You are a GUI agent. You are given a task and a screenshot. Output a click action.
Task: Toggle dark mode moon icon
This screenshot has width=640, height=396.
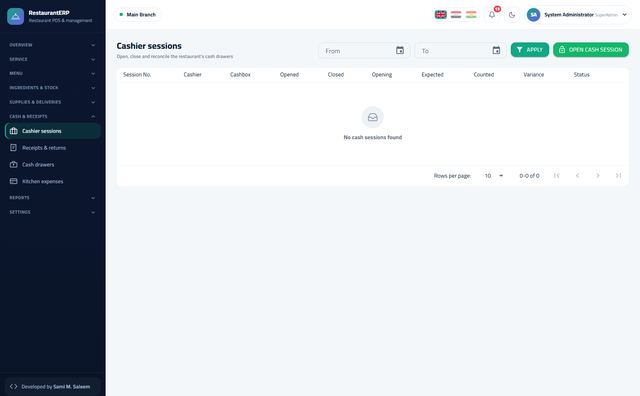click(512, 15)
